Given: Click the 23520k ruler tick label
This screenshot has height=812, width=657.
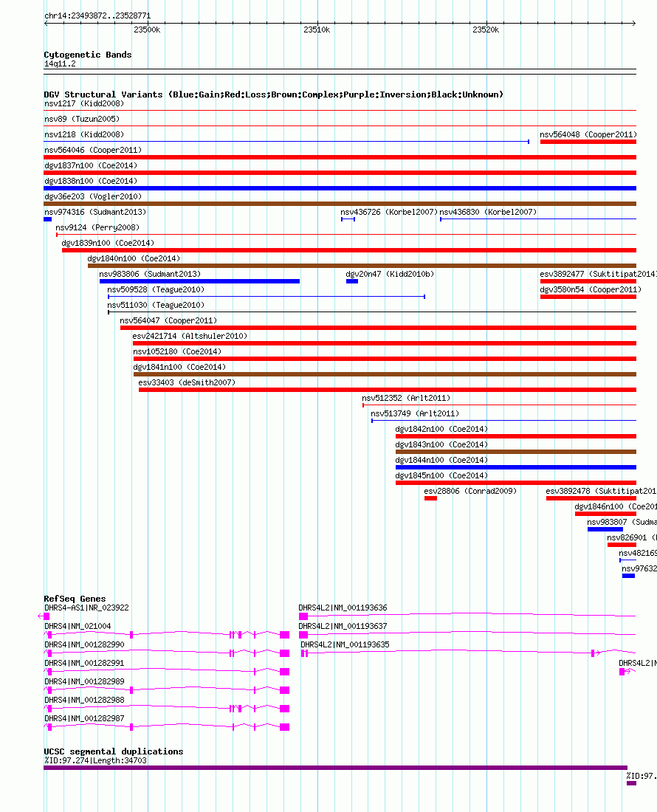Looking at the screenshot, I should (x=486, y=30).
